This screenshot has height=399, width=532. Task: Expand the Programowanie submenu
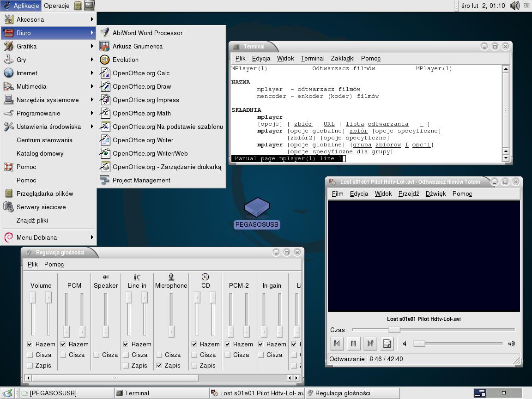[48, 113]
